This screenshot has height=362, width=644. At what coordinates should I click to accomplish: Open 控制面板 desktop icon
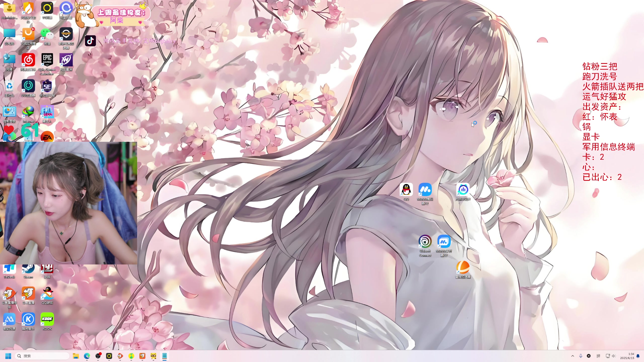click(x=9, y=114)
